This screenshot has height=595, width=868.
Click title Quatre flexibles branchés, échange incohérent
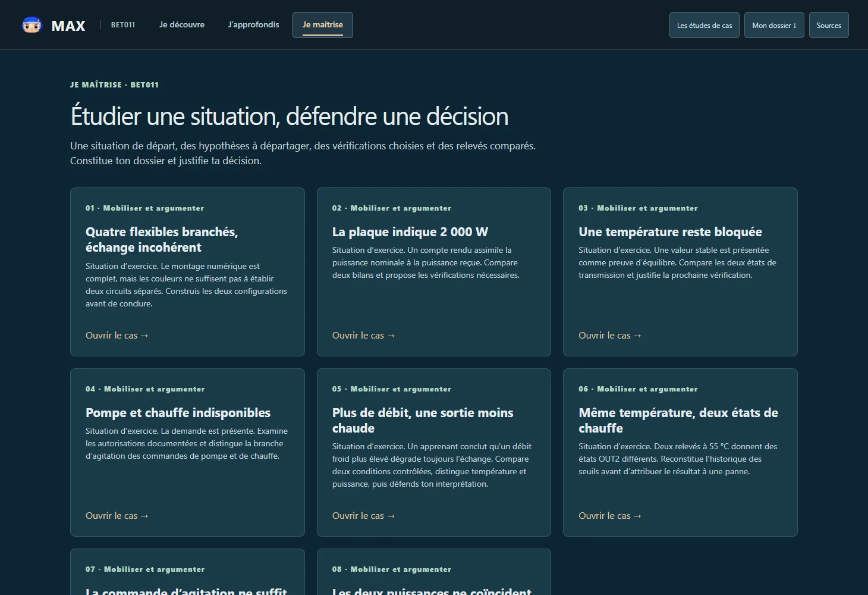pos(162,240)
